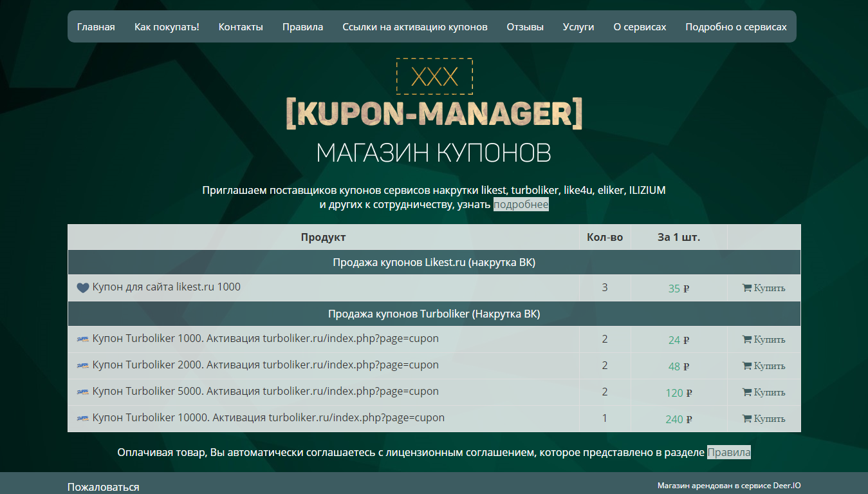Viewport: 868px width, 494px height.
Task: Click the Turboliker 2000 coupon logo icon
Action: point(83,366)
